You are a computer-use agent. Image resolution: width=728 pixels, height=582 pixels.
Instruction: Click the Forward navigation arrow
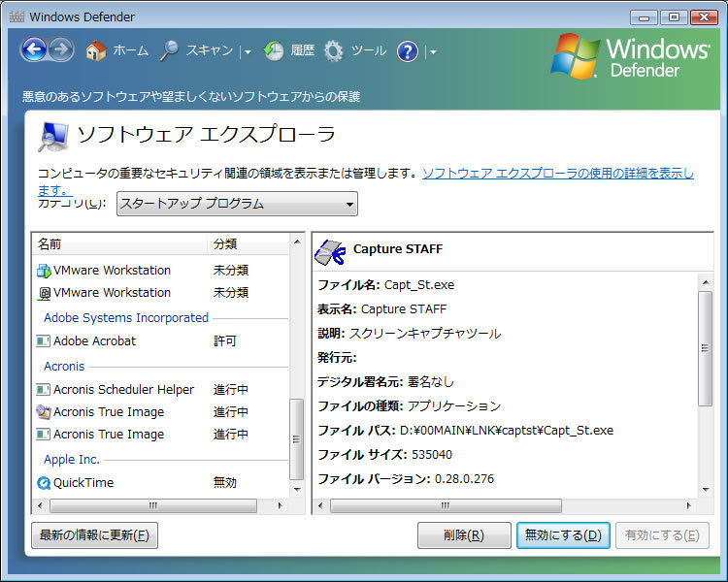click(61, 49)
